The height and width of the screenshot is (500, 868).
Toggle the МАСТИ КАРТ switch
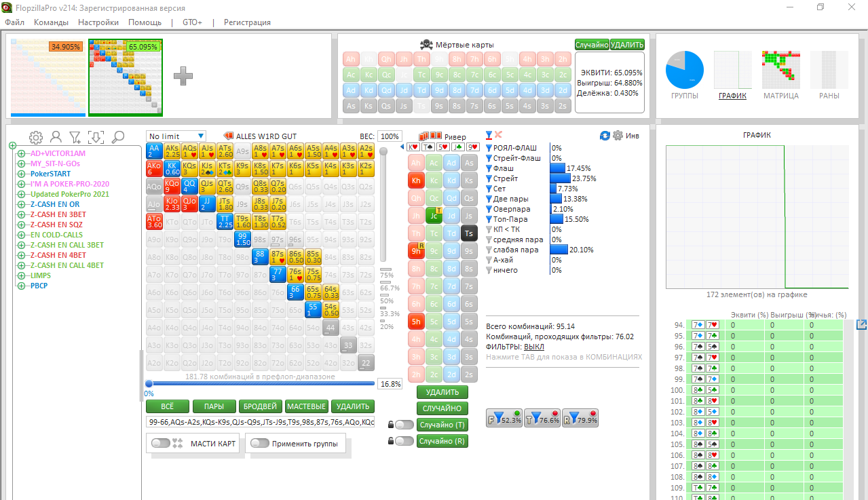click(x=161, y=443)
